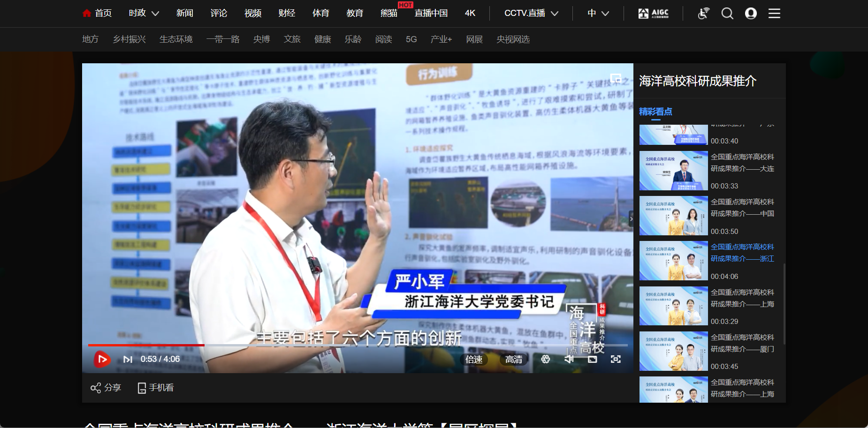Open 阅读 sub-navigation link
The image size is (868, 428).
(x=384, y=39)
